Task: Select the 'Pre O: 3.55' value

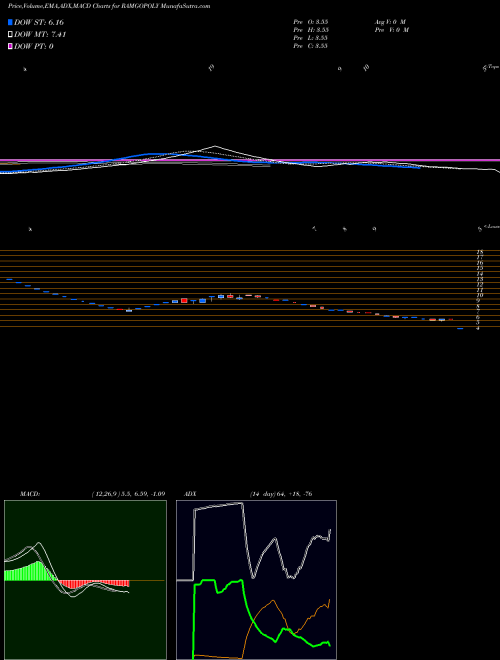Action: [x=311, y=22]
